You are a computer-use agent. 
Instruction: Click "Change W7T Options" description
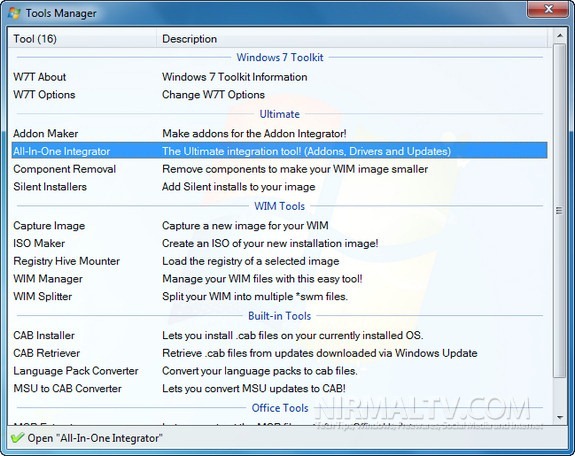click(213, 95)
